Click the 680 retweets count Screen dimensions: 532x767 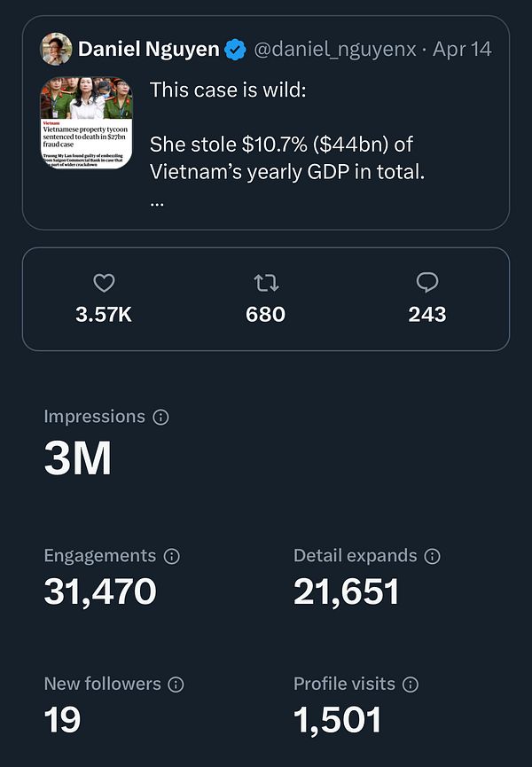pos(265,314)
